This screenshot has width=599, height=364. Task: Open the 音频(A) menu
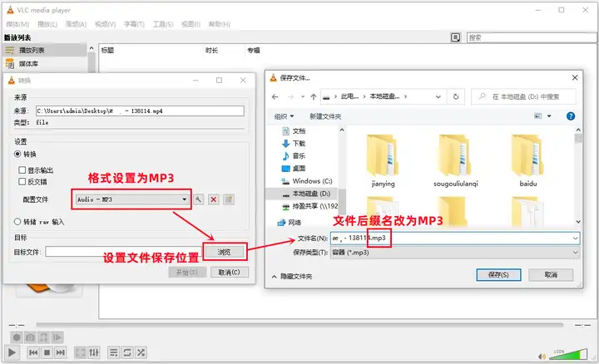point(76,24)
